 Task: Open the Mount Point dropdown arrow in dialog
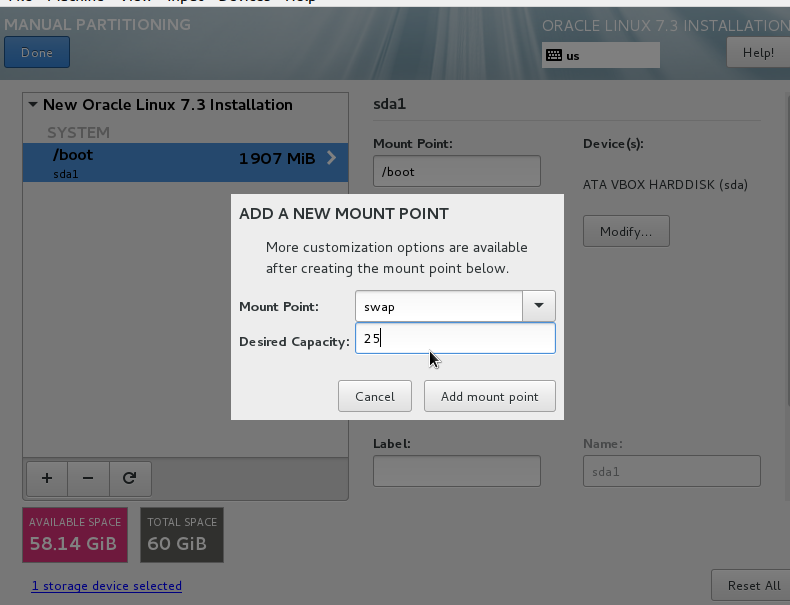click(539, 306)
